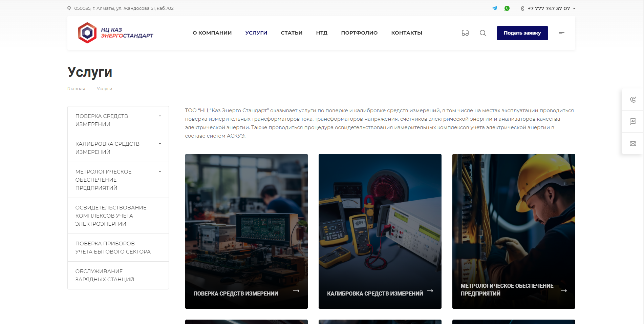Open the WhatsApp chat icon
This screenshot has height=324, width=644.
click(507, 8)
